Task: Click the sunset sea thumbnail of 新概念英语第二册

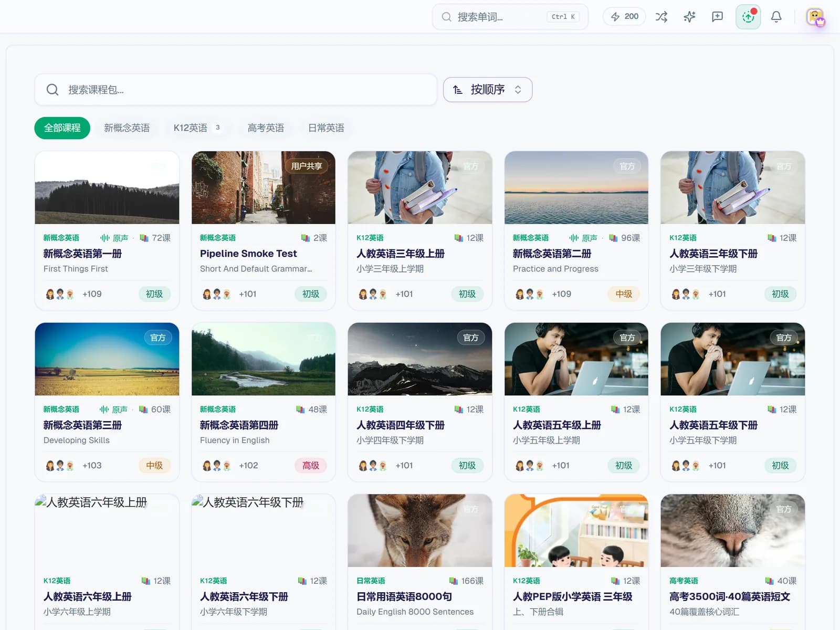Action: pos(576,188)
